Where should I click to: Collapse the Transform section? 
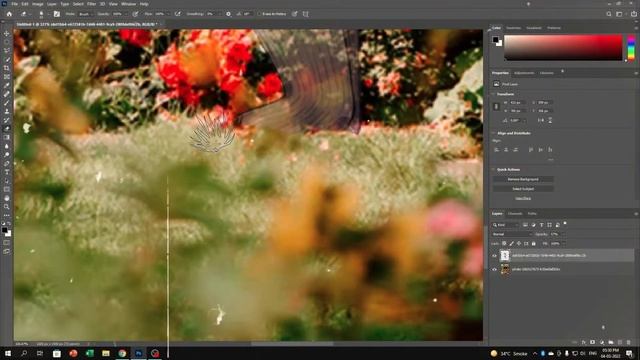point(493,94)
